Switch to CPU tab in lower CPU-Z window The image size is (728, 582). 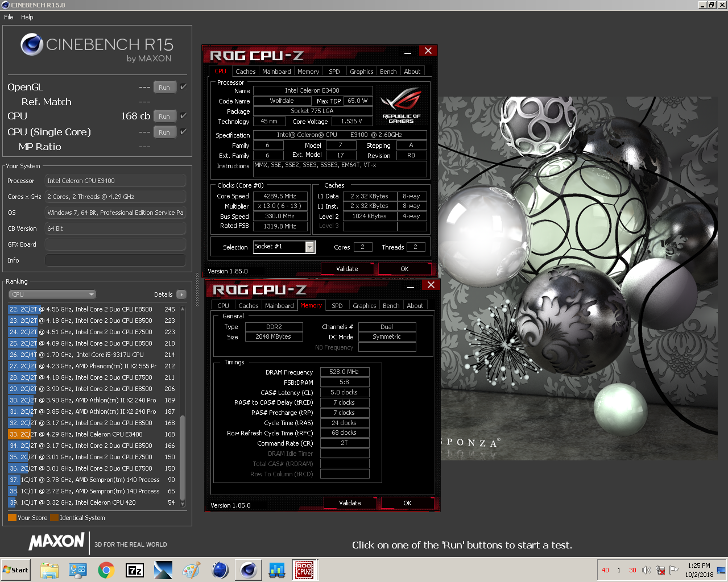coord(224,306)
